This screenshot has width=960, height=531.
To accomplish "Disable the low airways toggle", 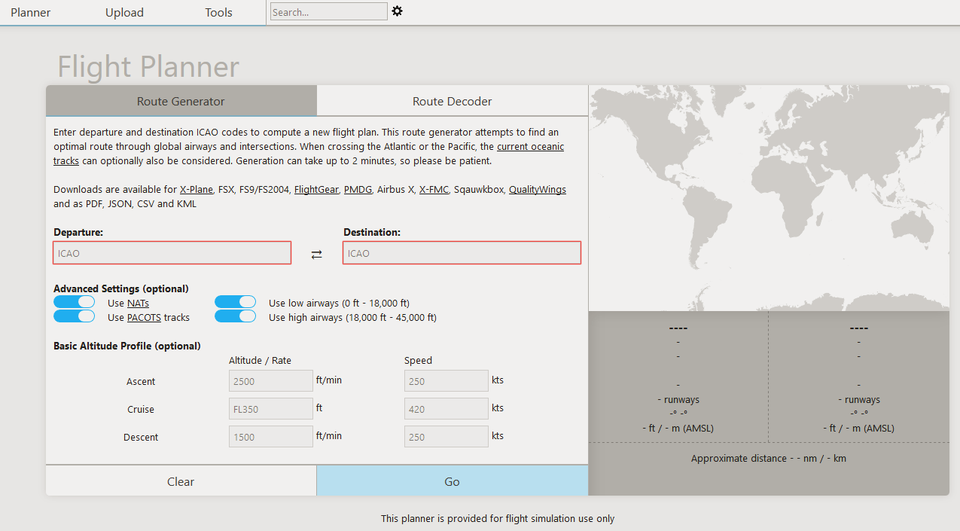I will pyautogui.click(x=235, y=302).
